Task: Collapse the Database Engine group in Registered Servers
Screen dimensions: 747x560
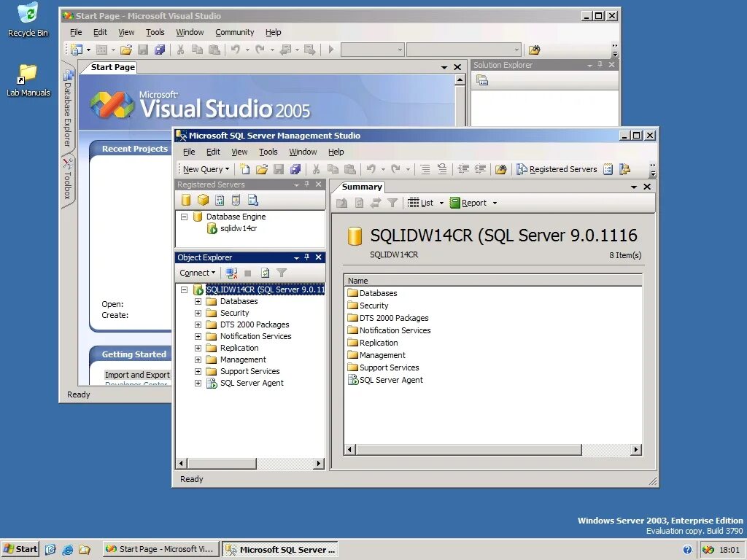Action: (x=185, y=217)
